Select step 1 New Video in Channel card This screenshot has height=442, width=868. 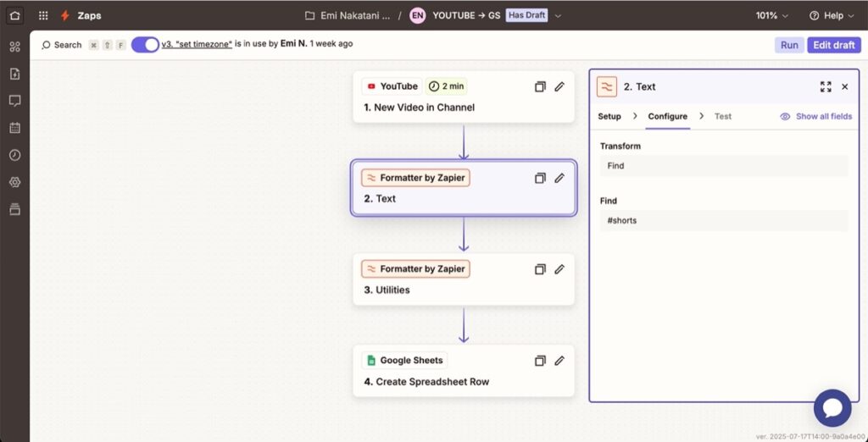[464, 97]
